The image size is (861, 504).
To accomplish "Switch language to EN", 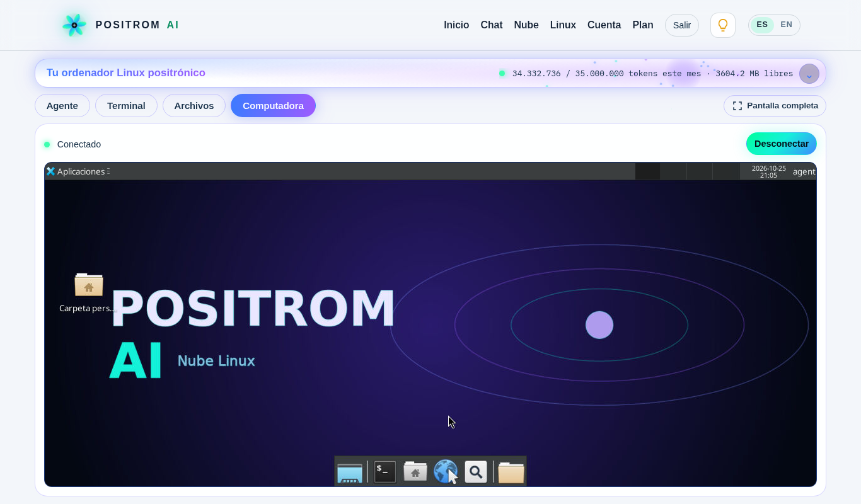I will click(x=786, y=25).
